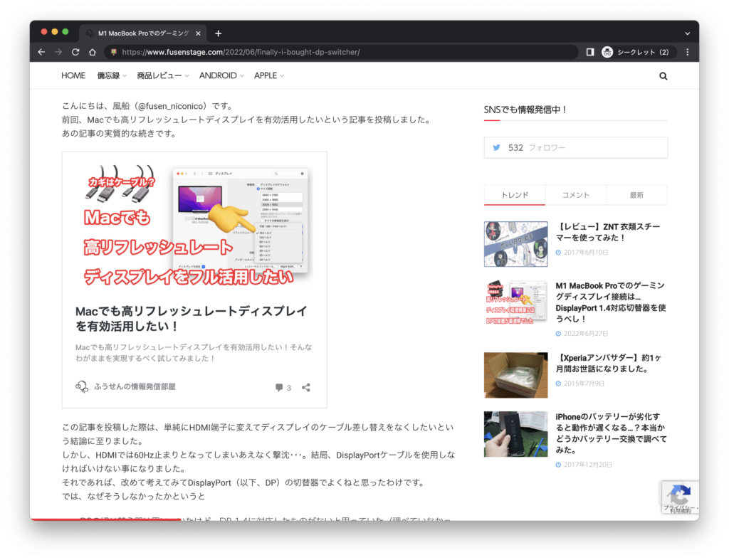The width and height of the screenshot is (729, 560).
Task: Expand the tab search chevron
Action: (x=688, y=33)
